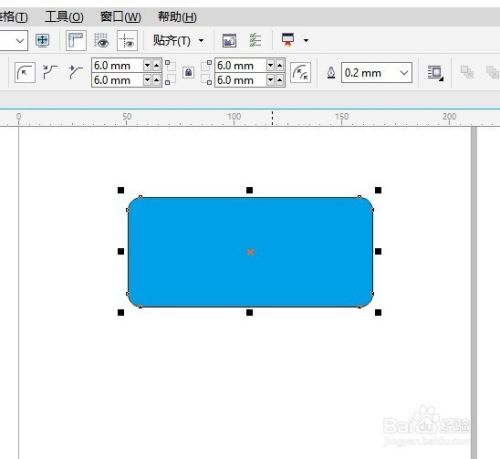This screenshot has width=500, height=459.
Task: Select the round corner style
Action: [25, 72]
